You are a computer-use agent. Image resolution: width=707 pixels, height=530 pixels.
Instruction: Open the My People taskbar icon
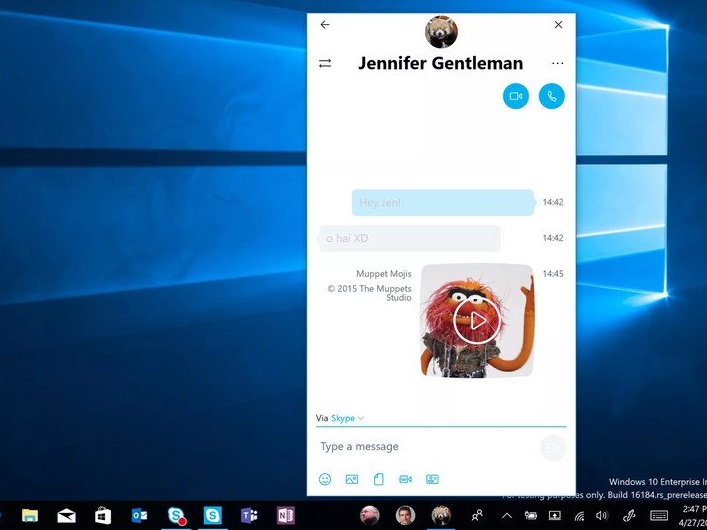[x=477, y=515]
